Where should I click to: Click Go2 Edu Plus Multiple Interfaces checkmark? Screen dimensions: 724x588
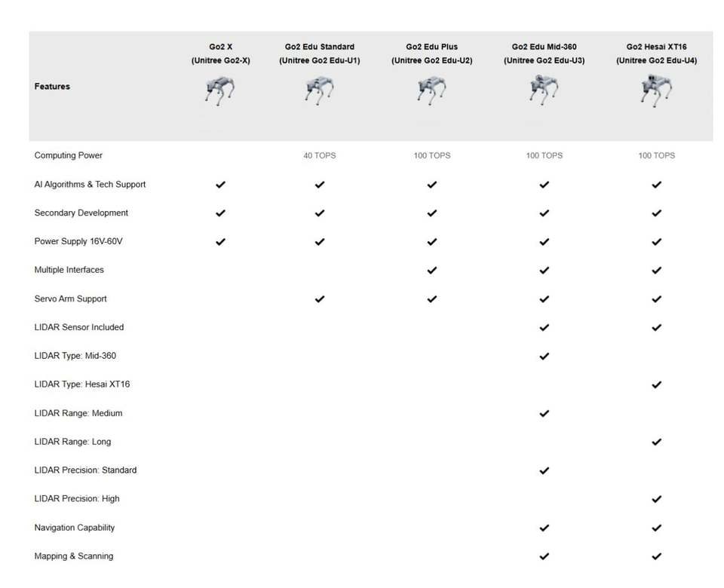click(x=431, y=271)
